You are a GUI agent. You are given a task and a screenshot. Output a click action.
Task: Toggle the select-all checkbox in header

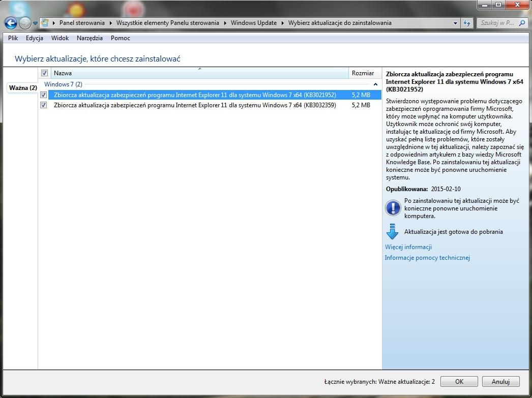point(44,73)
